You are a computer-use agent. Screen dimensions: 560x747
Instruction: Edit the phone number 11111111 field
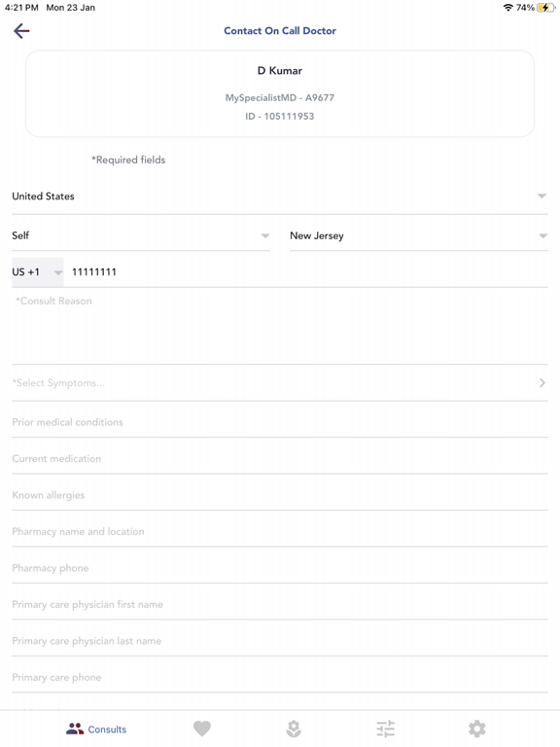(x=305, y=272)
